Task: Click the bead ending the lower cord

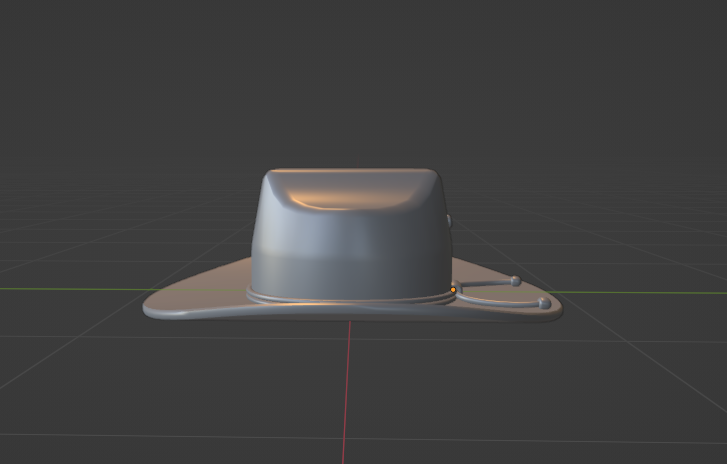Action: pos(544,304)
